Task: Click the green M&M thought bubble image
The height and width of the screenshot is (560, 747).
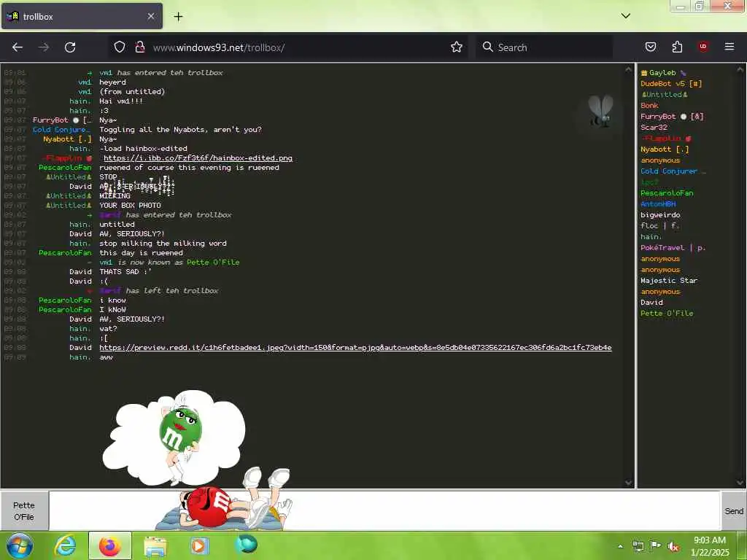Action: (x=174, y=438)
